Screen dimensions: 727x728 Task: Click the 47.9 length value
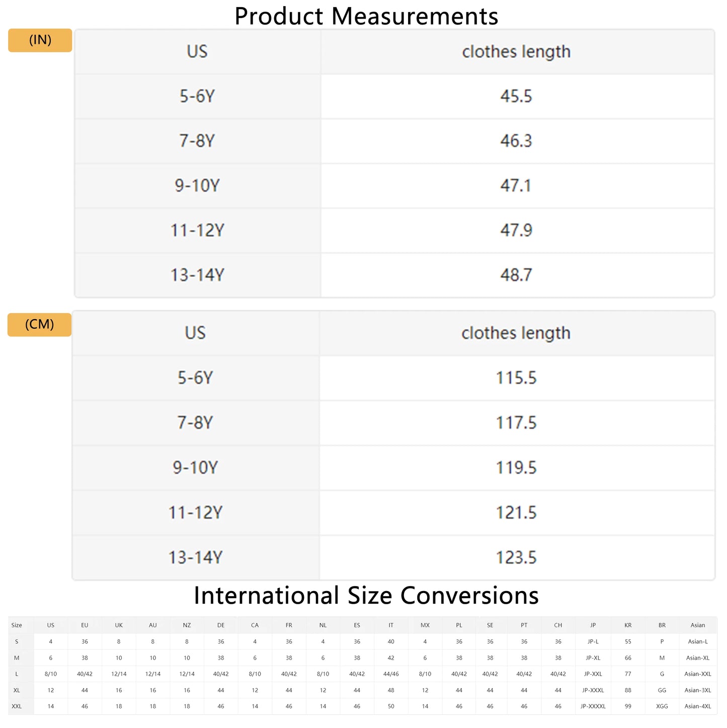(516, 231)
